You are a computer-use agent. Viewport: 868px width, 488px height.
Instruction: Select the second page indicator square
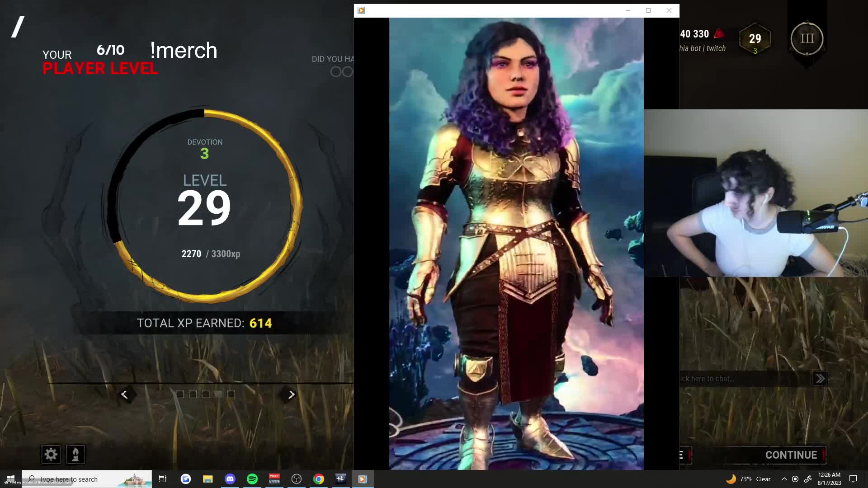(193, 394)
